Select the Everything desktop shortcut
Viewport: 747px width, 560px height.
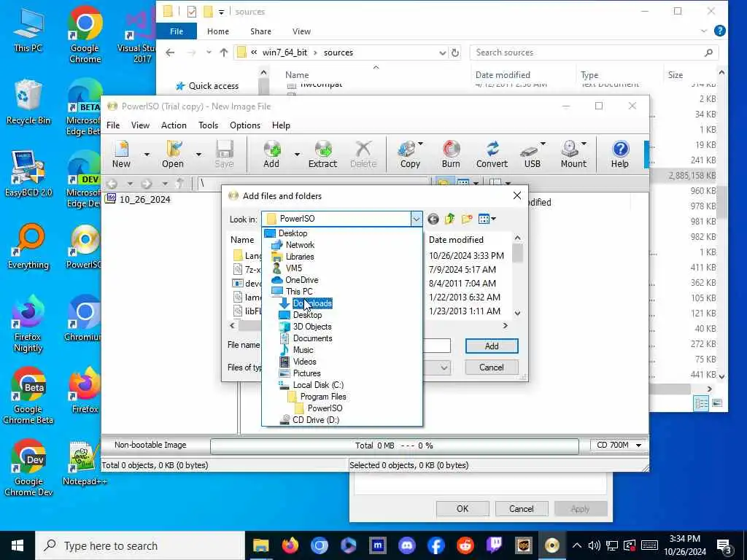tap(28, 246)
